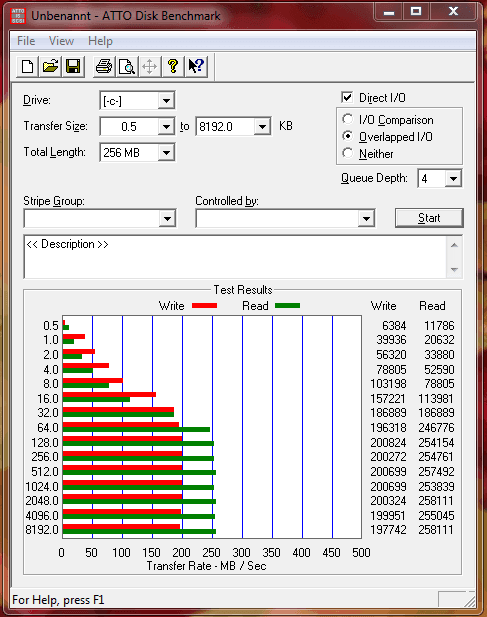This screenshot has height=617, width=487.
Task: Open the Transfer Size end dropdown 8192.0
Action: [262, 126]
